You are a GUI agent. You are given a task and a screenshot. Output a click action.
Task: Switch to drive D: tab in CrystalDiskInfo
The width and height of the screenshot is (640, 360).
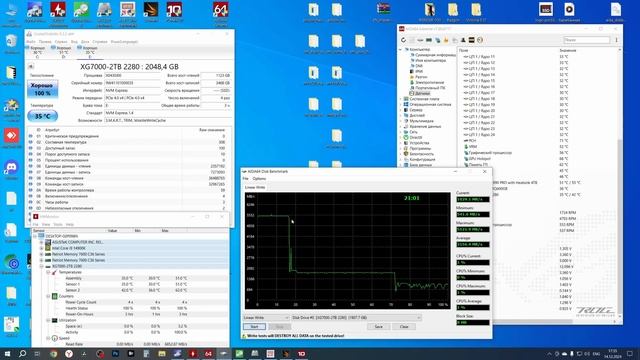pos(63,52)
